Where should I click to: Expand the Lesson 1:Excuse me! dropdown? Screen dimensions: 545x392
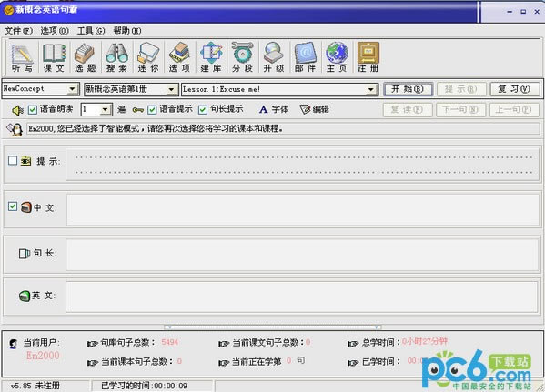371,89
